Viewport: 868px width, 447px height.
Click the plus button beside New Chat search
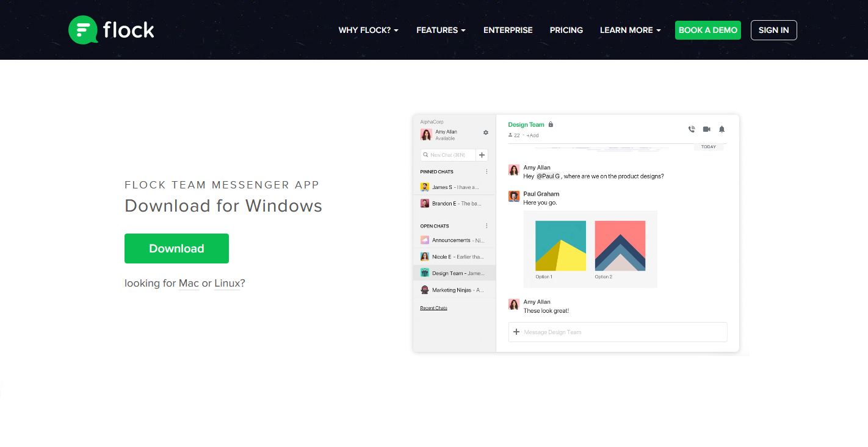click(x=482, y=155)
